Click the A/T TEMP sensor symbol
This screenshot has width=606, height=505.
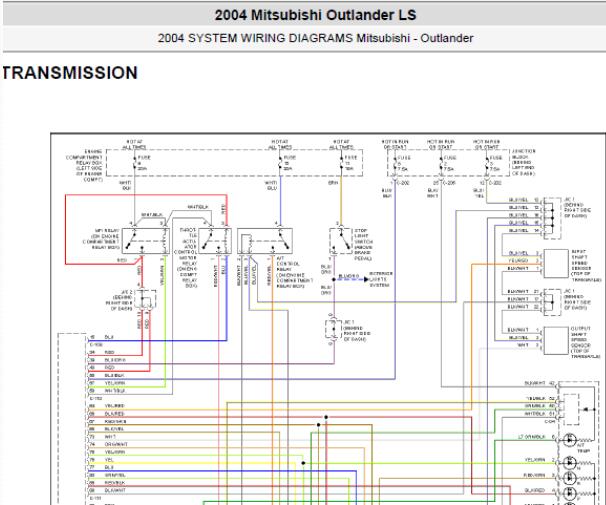click(570, 440)
